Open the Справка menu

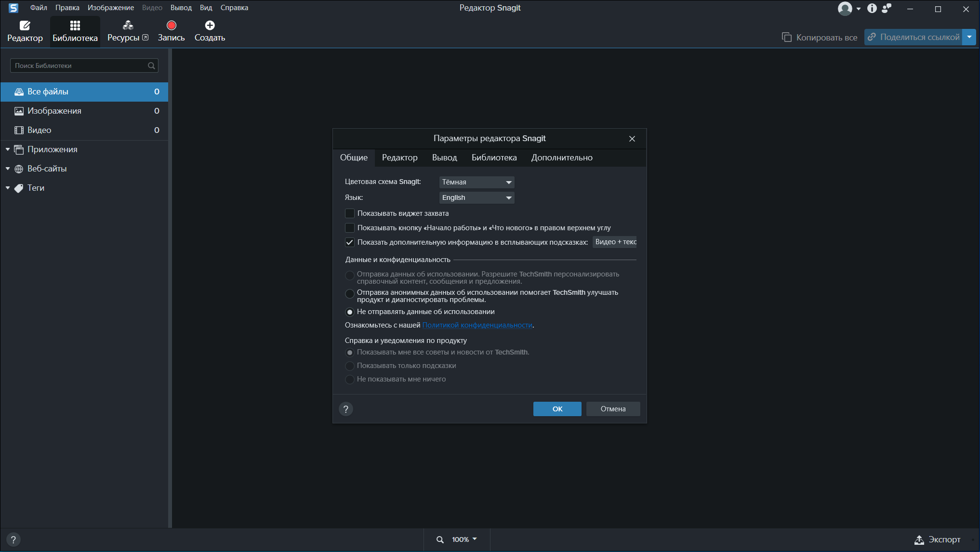(234, 8)
